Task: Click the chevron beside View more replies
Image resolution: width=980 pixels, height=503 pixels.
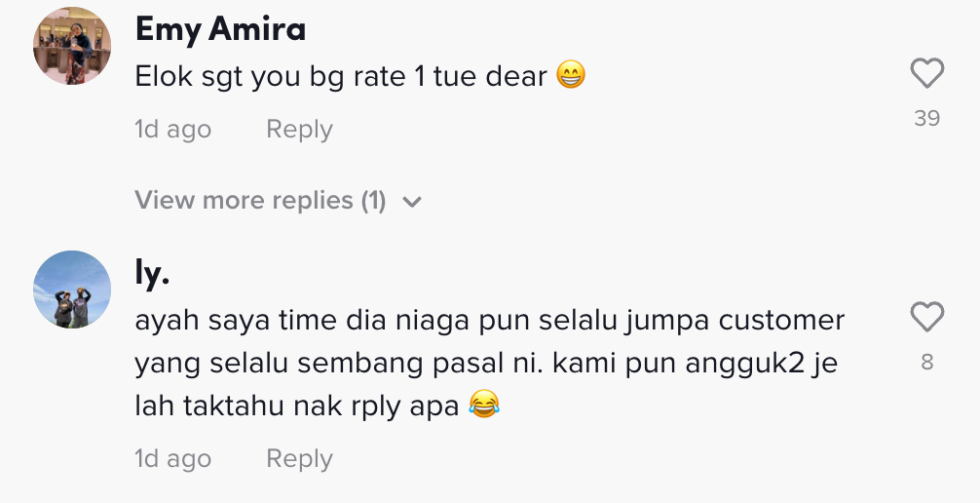Action: [x=412, y=202]
